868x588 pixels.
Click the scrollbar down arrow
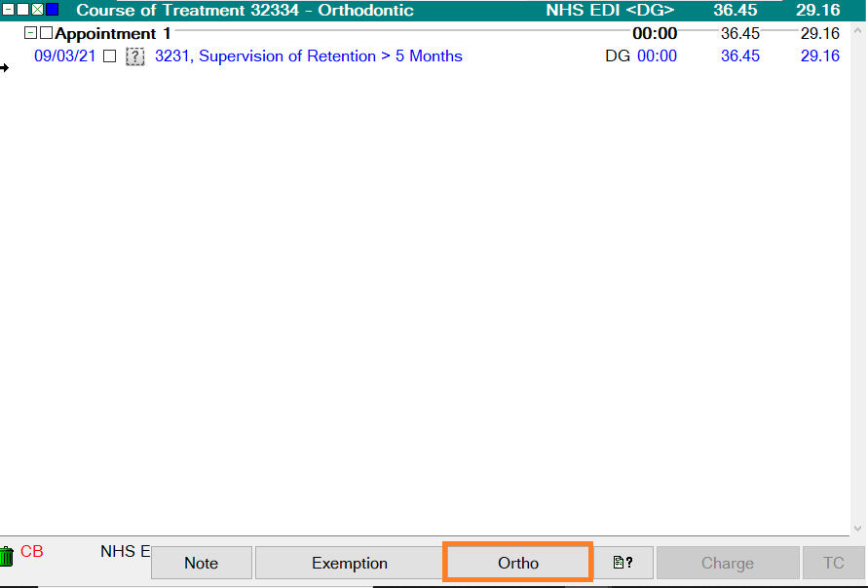859,527
